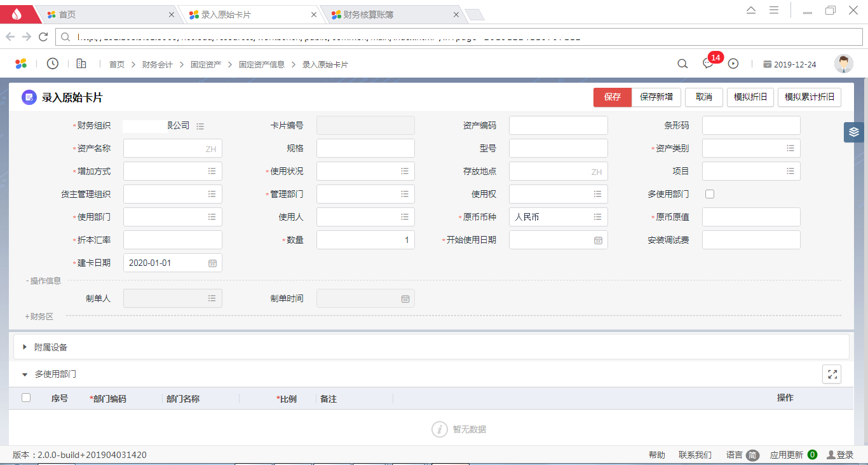Click the search magnifier icon in header

click(682, 64)
